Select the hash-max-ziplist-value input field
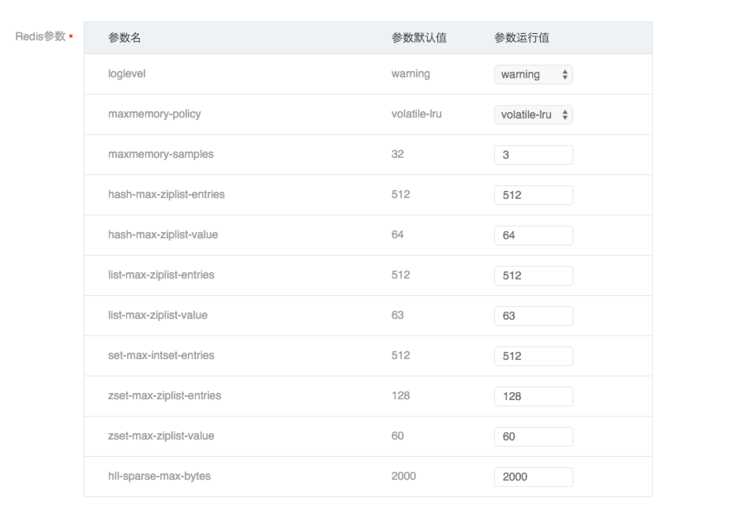 point(533,235)
